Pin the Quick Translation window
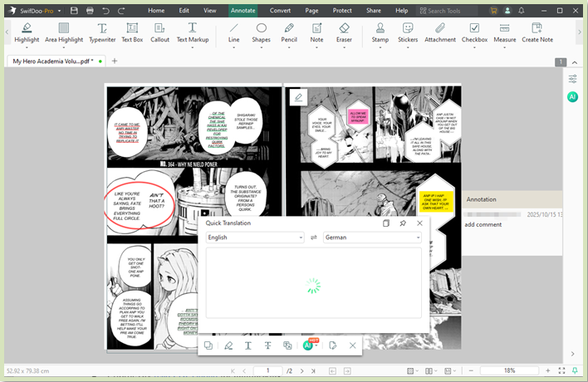 (403, 223)
